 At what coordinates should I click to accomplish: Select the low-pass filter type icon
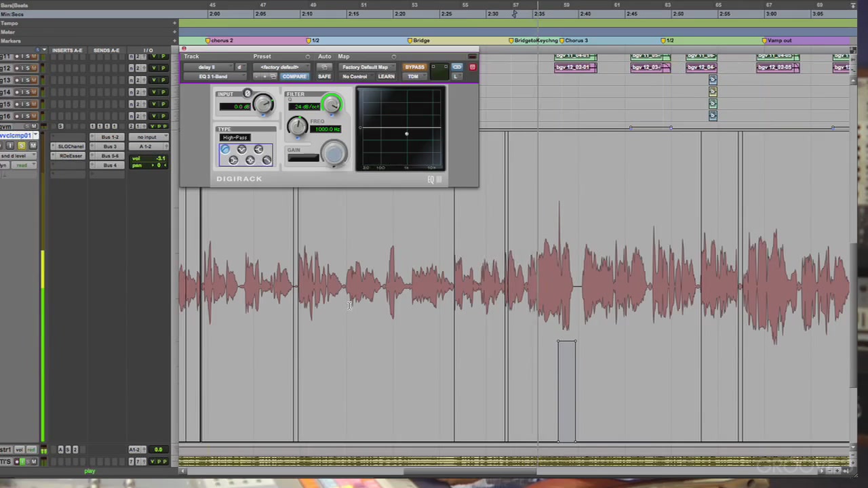click(267, 161)
